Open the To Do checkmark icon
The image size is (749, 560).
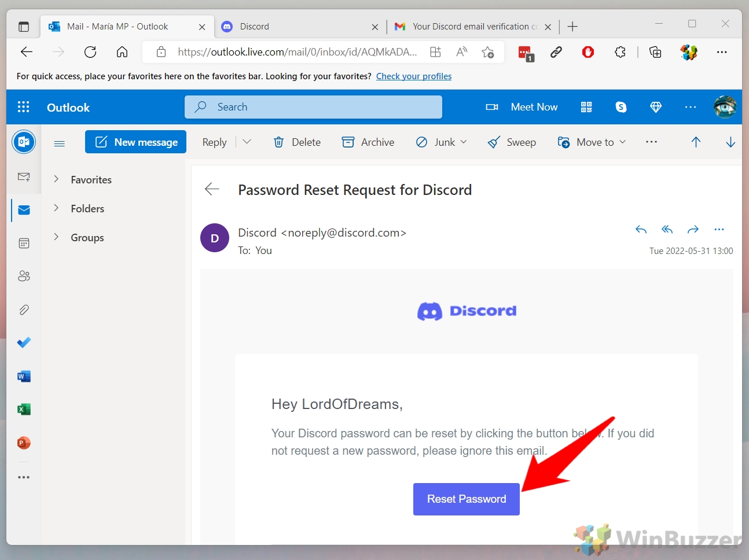pyautogui.click(x=24, y=342)
